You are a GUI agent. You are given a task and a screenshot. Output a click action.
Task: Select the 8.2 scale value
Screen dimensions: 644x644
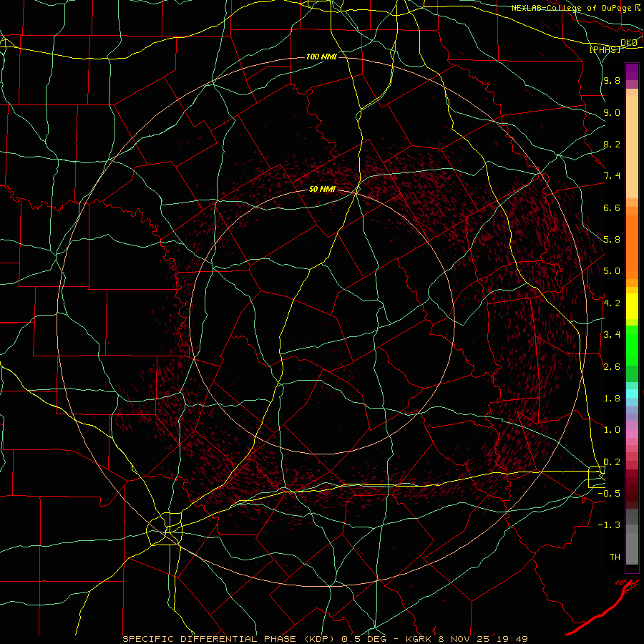[612, 144]
